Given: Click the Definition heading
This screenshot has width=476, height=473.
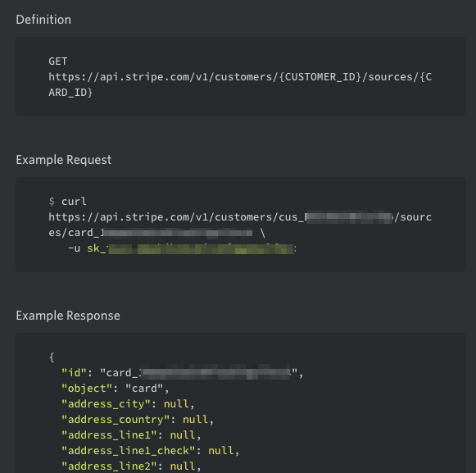Looking at the screenshot, I should pos(43,20).
